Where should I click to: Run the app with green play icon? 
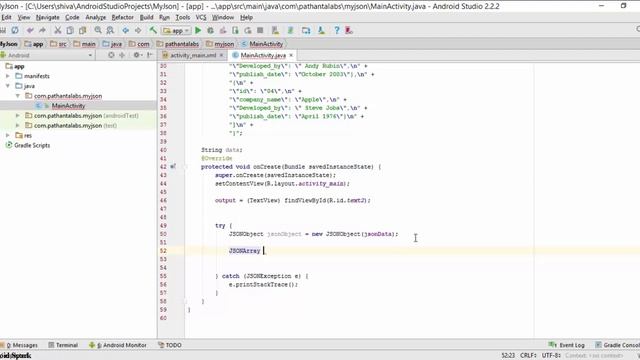click(x=198, y=30)
